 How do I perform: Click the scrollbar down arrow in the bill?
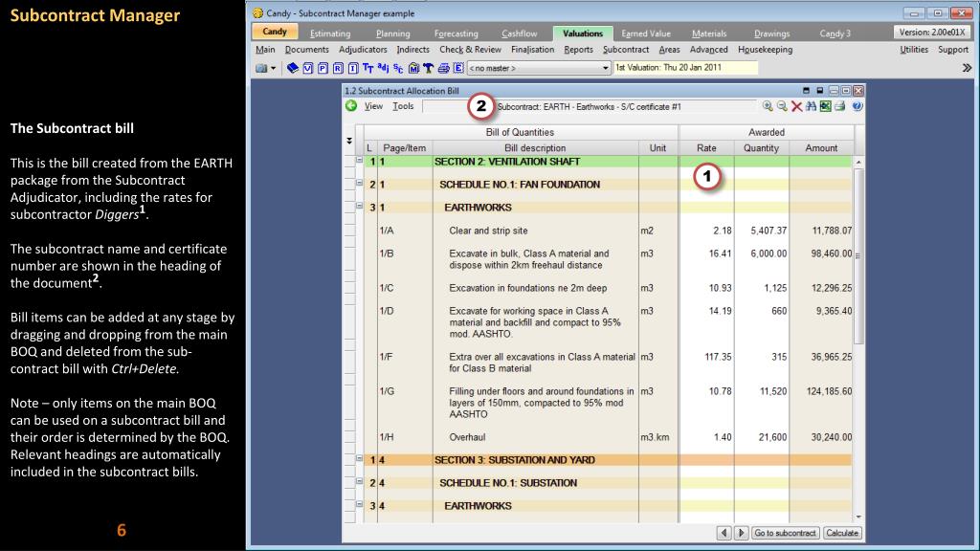[x=858, y=518]
